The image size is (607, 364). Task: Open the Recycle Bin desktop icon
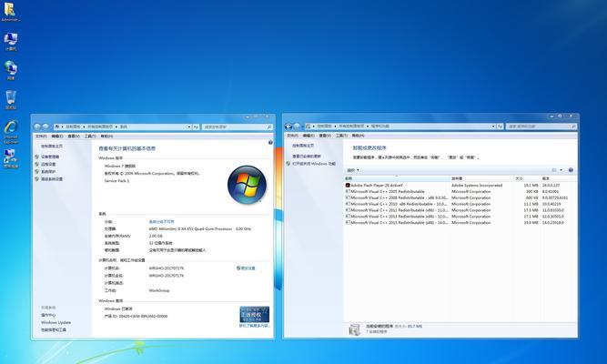click(x=10, y=96)
